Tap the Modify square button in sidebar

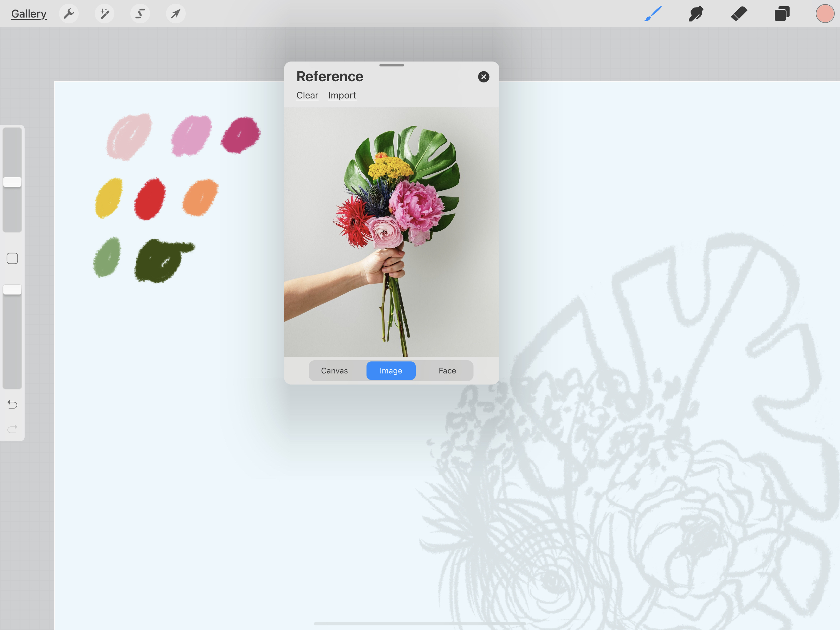(x=12, y=258)
